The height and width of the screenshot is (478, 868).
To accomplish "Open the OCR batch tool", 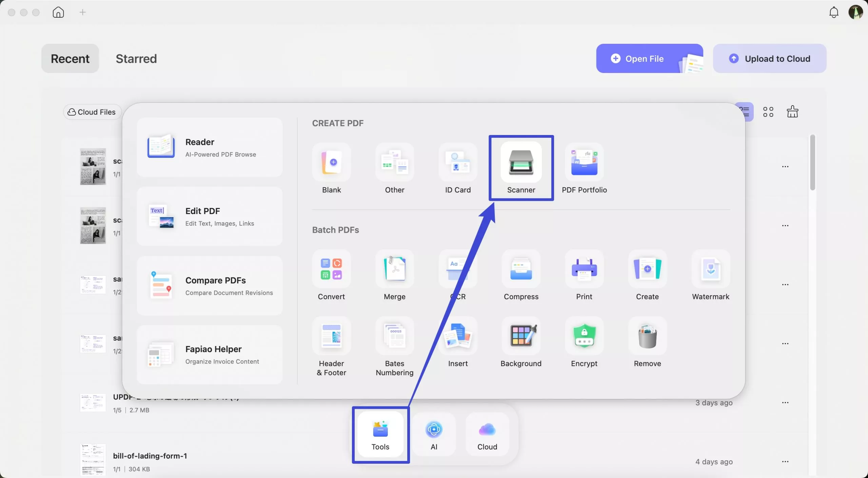I will click(458, 269).
